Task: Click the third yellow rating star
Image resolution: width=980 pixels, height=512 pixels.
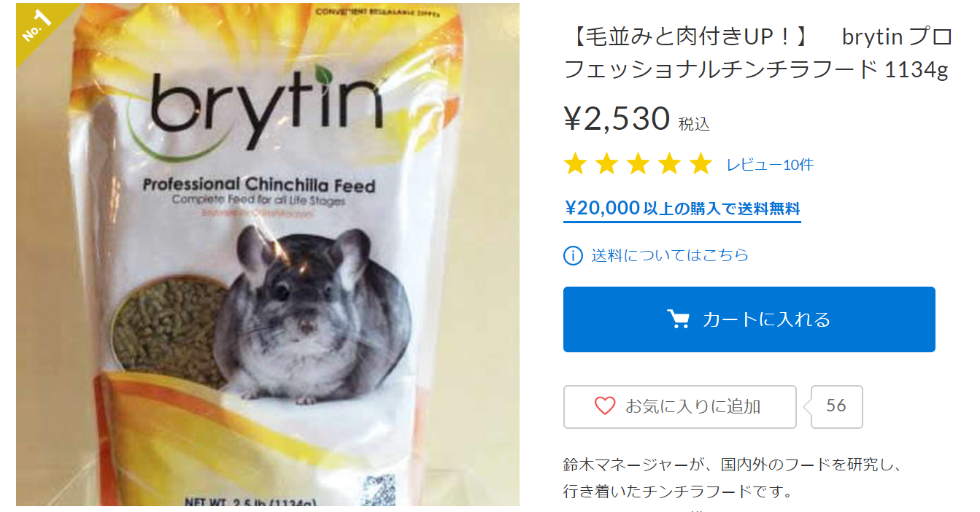Action: [638, 164]
